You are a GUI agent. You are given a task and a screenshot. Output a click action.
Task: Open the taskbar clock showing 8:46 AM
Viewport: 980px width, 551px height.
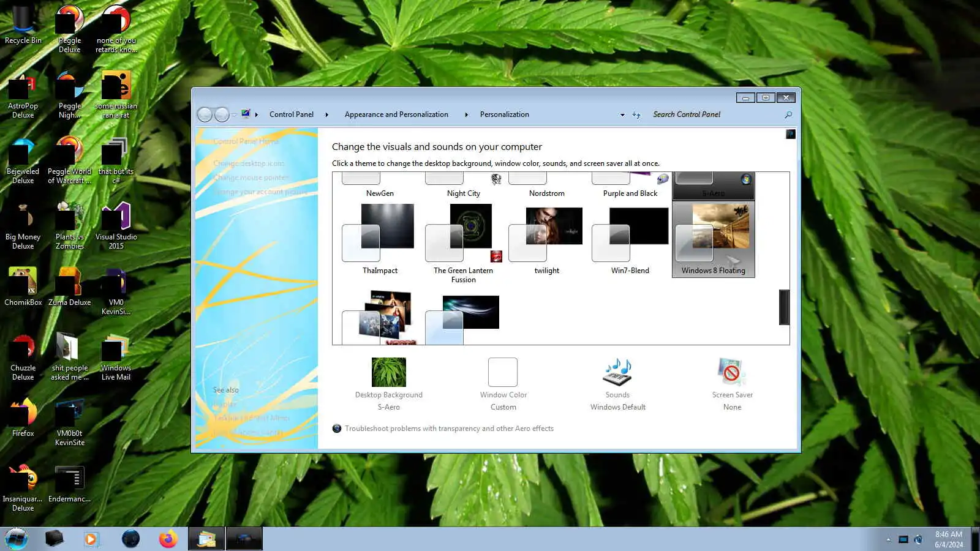(x=949, y=539)
